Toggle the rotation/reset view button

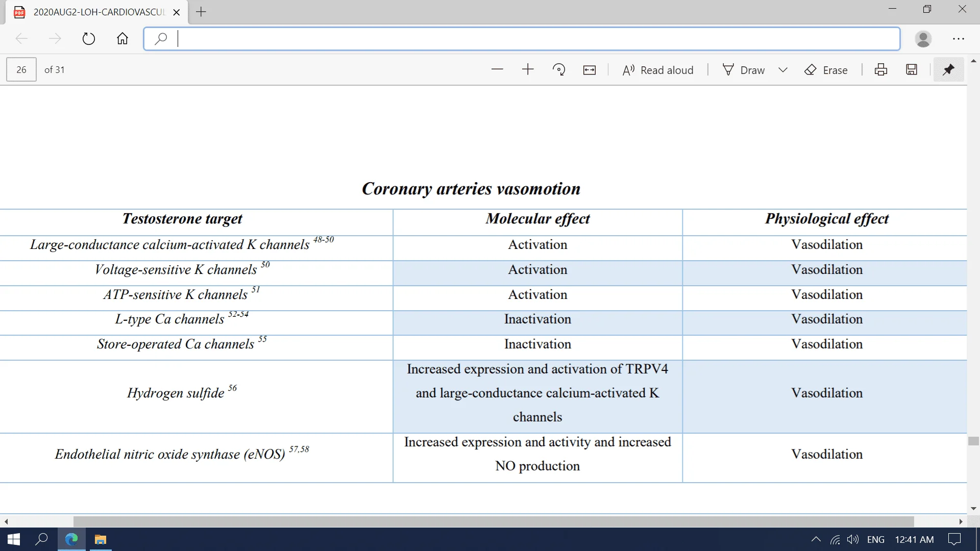(559, 69)
